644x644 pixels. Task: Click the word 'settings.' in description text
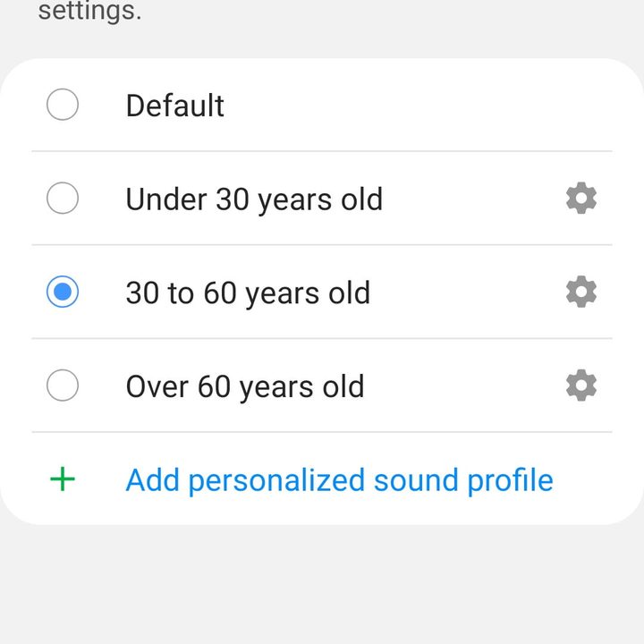tap(89, 13)
